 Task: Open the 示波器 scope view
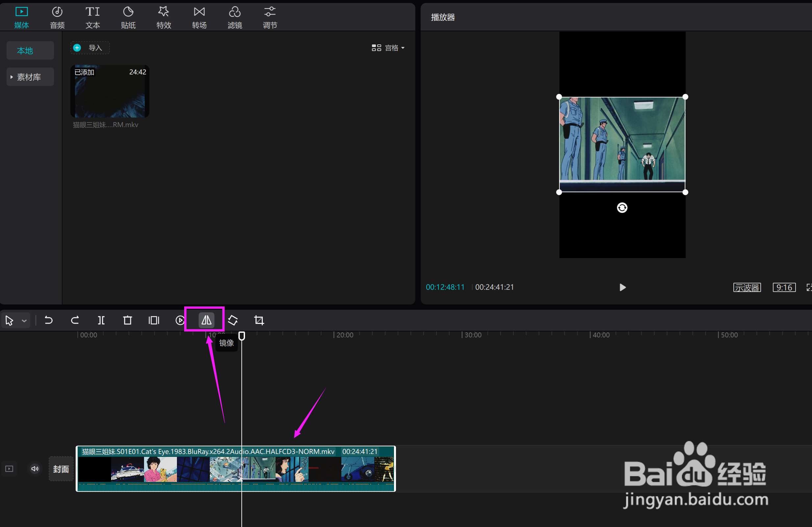[x=747, y=288]
